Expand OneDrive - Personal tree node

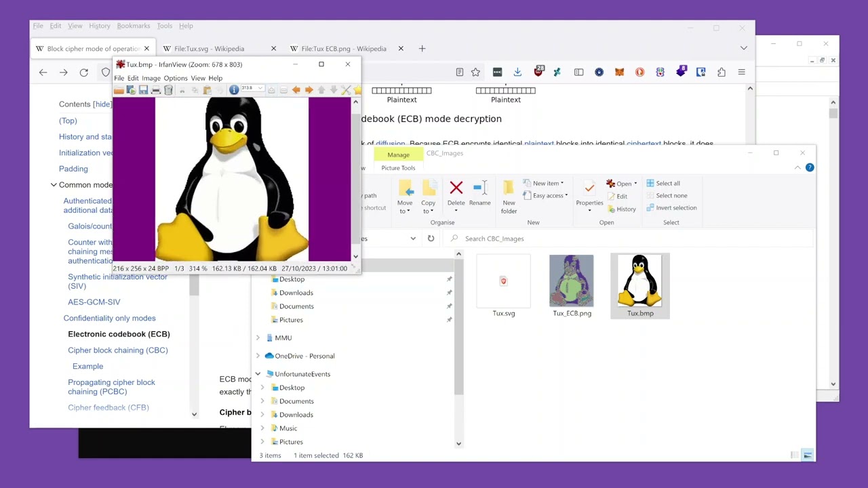coord(258,356)
